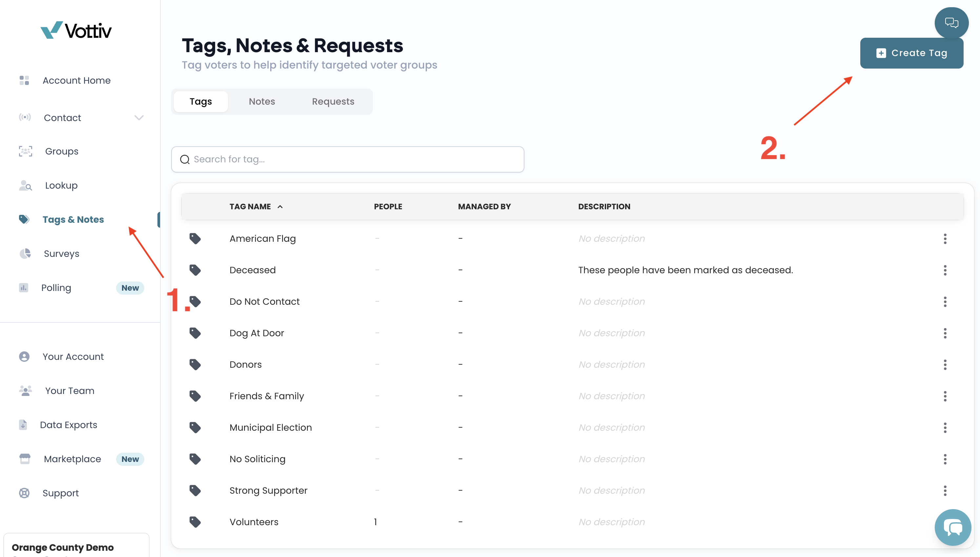This screenshot has height=557, width=980.
Task: Open options menu for American Flag tag
Action: click(945, 239)
